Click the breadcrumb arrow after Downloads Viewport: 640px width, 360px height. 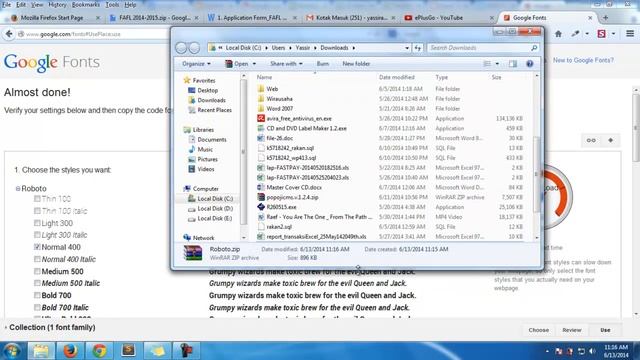click(x=353, y=48)
